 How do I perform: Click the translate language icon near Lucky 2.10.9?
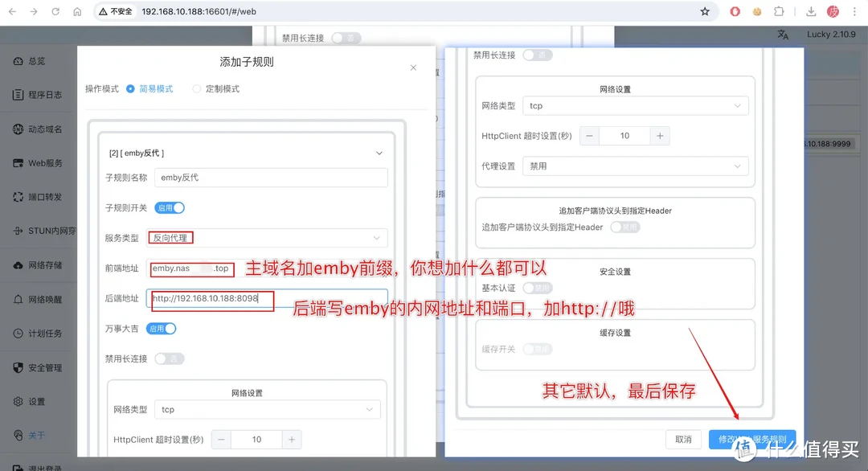tap(783, 35)
